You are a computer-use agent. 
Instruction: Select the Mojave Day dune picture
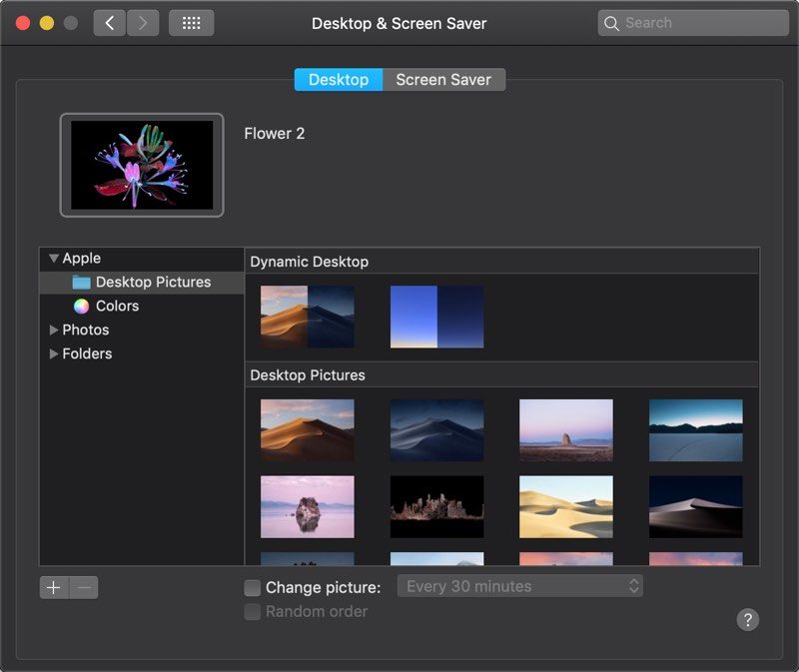(x=308, y=430)
